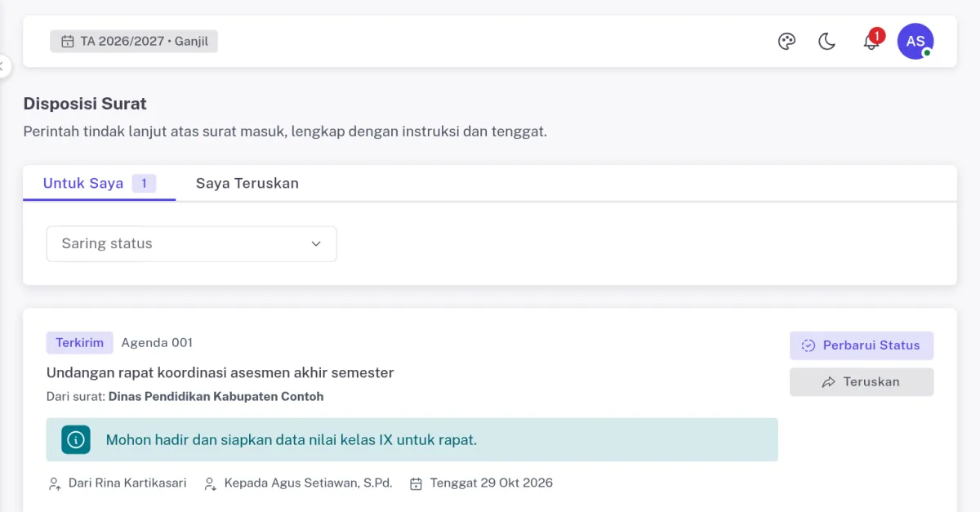Click the Perbarui Status button

[x=862, y=345]
